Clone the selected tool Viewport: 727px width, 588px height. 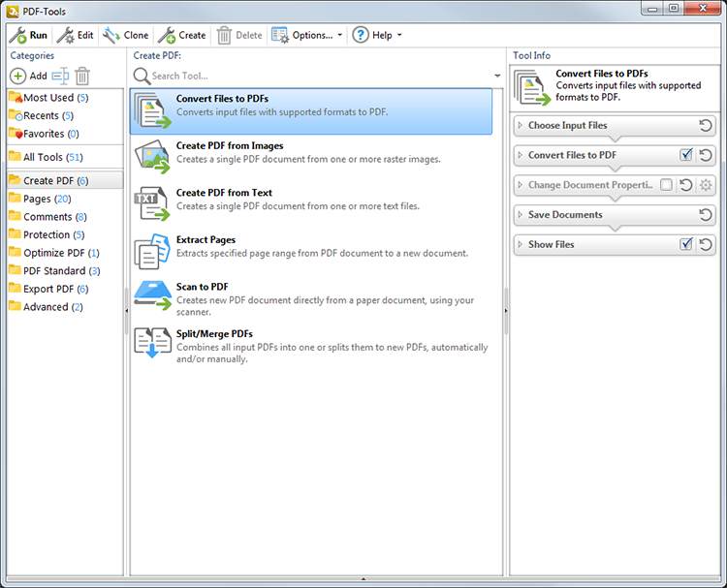coord(126,35)
